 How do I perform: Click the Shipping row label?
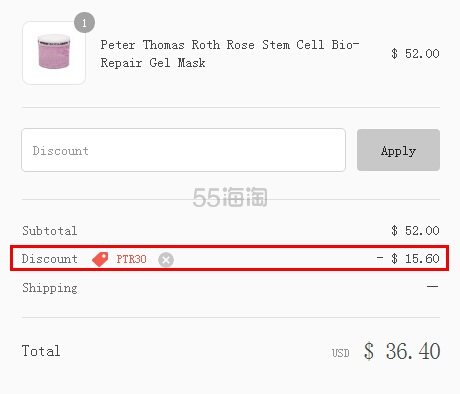(50, 288)
